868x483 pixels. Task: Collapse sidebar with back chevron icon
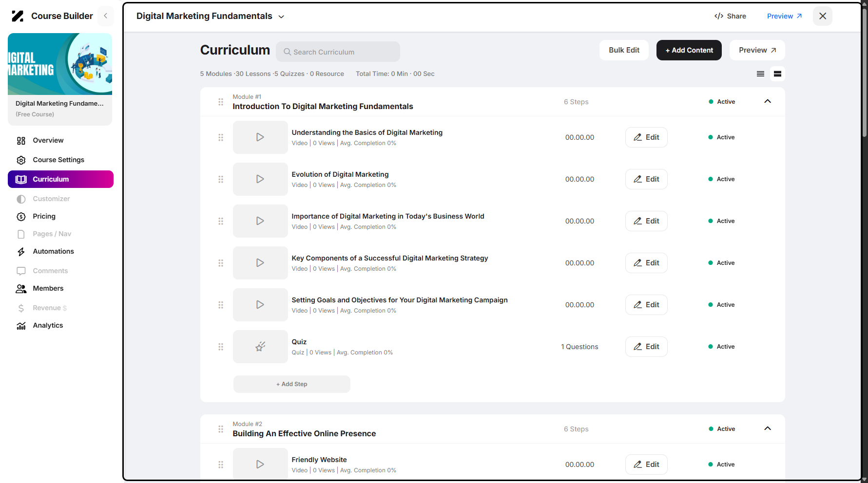(105, 16)
